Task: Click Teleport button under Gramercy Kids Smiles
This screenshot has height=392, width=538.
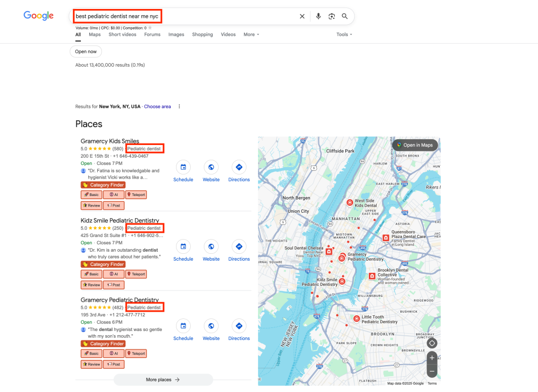Action: (x=136, y=194)
